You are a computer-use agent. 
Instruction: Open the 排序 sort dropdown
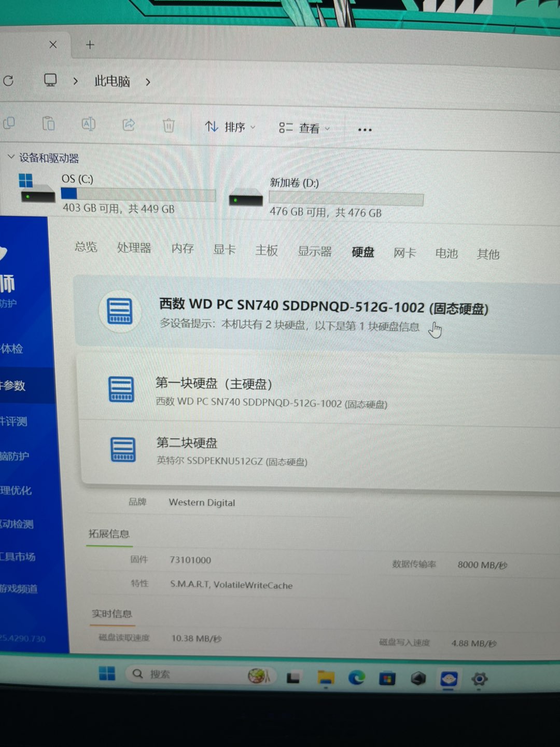(230, 127)
